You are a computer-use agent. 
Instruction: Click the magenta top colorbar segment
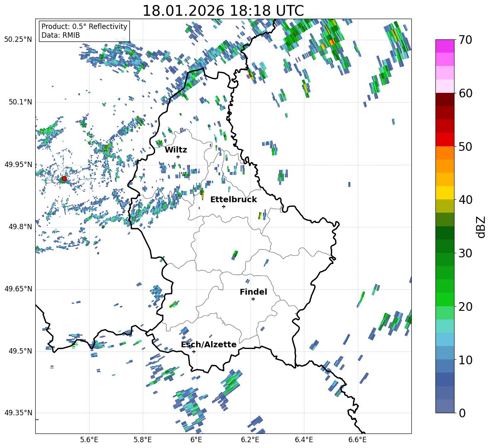(x=445, y=46)
